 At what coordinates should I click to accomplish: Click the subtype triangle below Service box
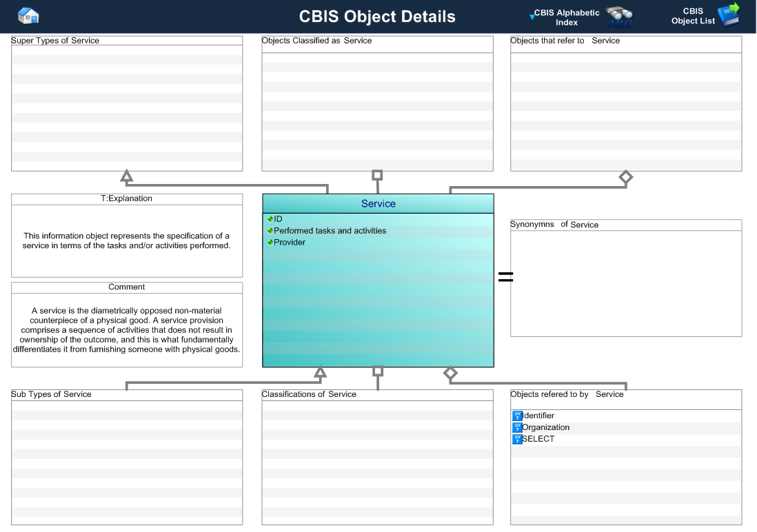click(320, 371)
